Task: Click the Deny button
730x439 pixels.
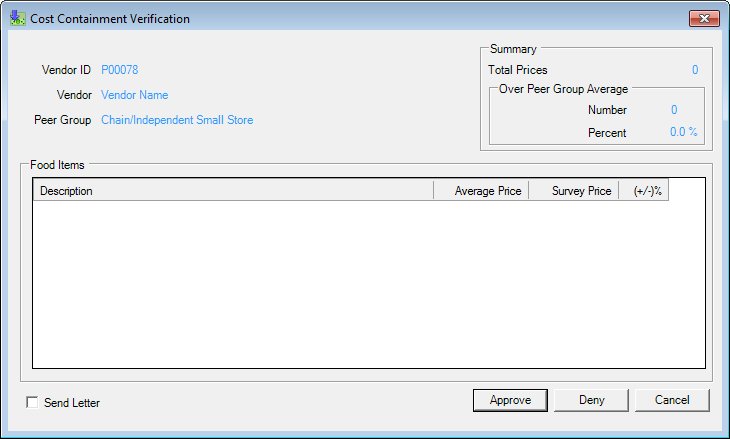Action: coord(591,400)
